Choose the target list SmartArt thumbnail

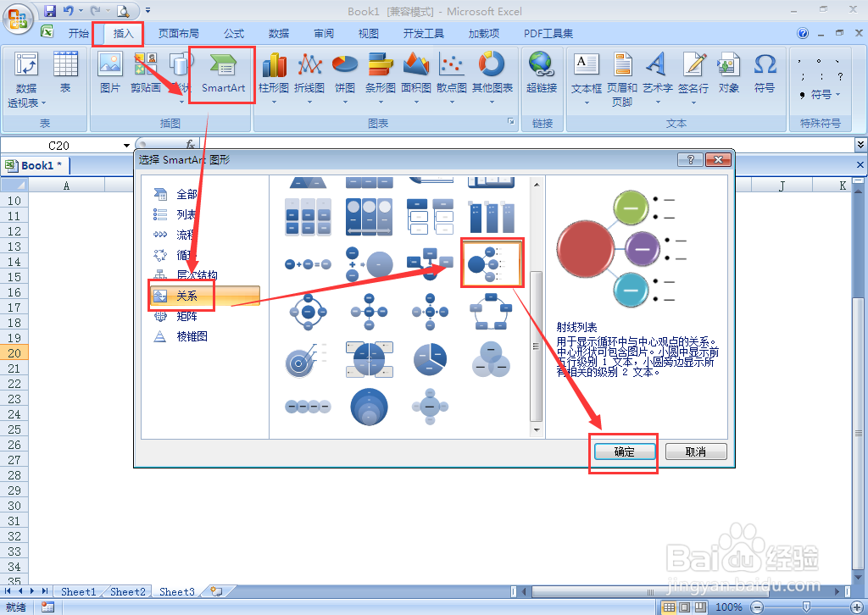(x=308, y=359)
